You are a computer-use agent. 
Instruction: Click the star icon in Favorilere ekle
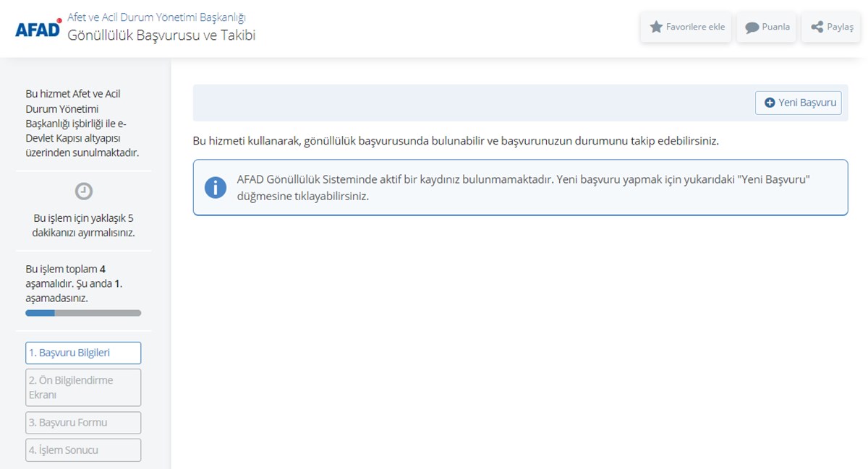point(656,27)
